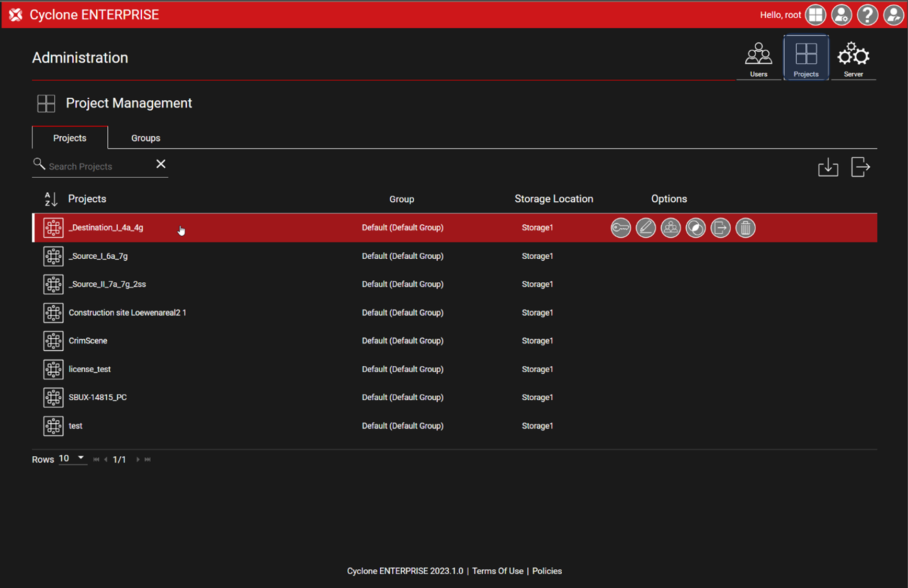
Task: Open the Policies link in footer
Action: (547, 571)
